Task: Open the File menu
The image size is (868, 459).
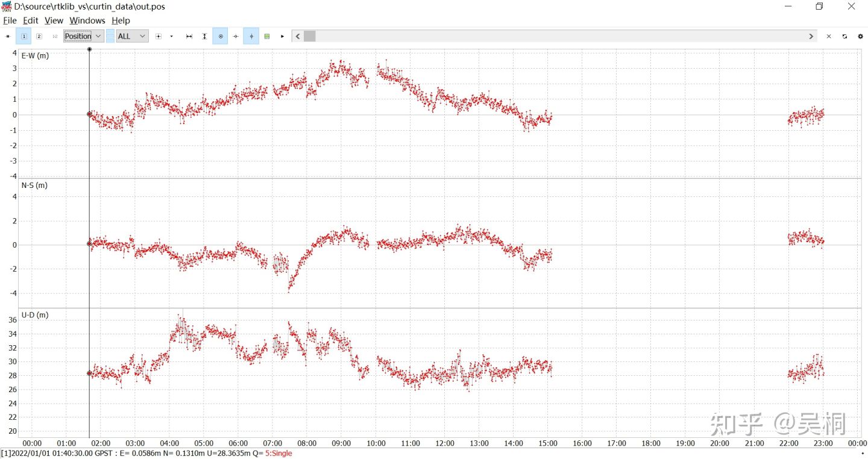Action: click(x=10, y=20)
